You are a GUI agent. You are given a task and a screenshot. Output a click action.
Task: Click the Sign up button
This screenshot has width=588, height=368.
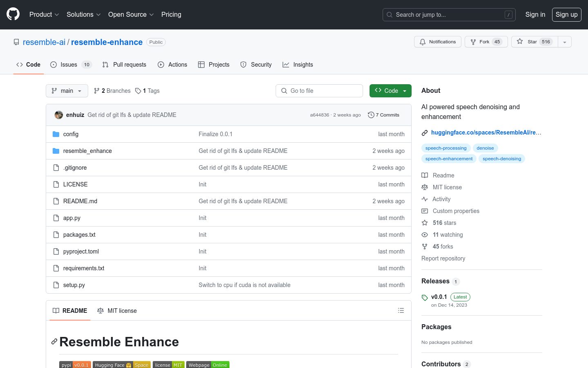[x=567, y=14]
